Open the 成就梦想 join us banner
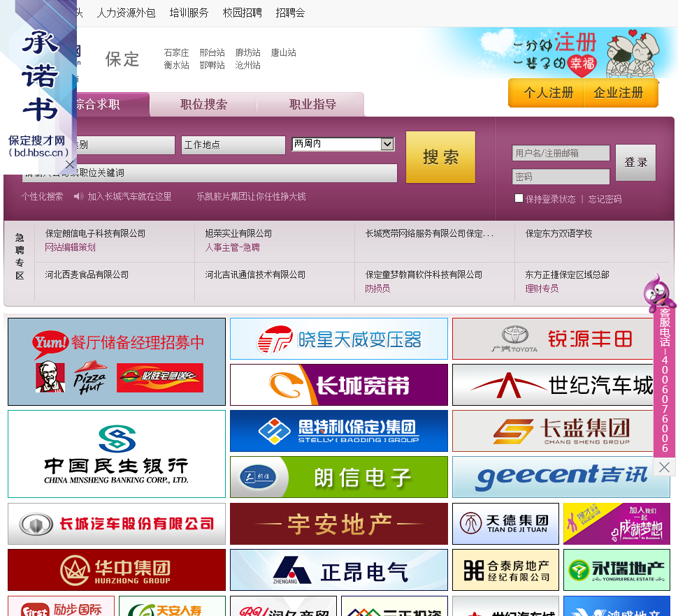The image size is (678, 616). pos(616,524)
